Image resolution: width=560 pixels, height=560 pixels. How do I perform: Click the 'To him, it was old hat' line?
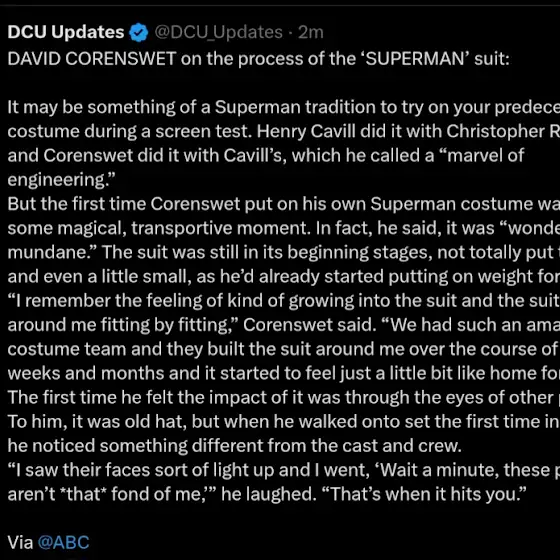284,421
